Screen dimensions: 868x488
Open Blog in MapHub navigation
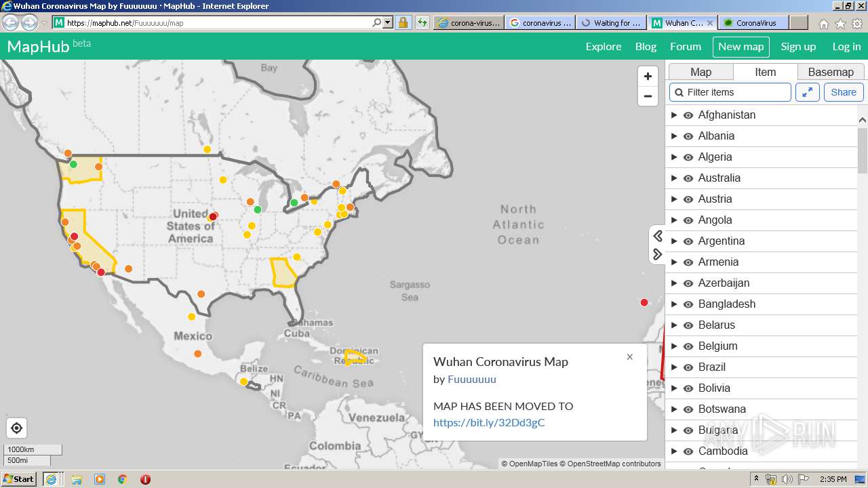[646, 47]
